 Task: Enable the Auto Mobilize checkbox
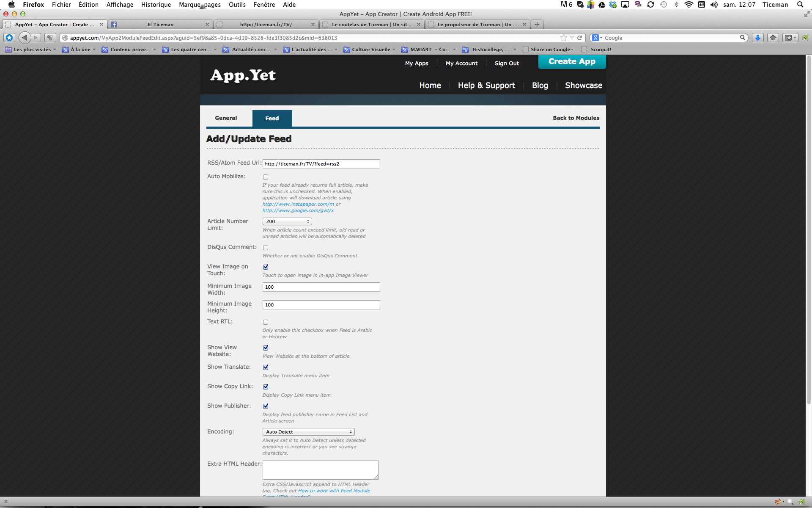point(266,177)
